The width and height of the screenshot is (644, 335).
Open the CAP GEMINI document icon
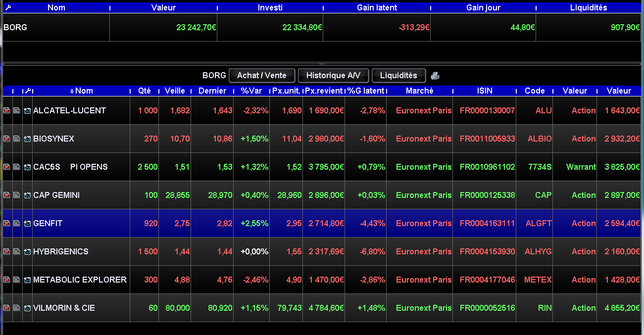point(17,195)
